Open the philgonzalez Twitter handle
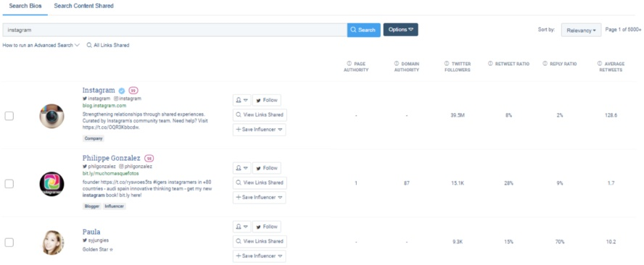The height and width of the screenshot is (265, 644). click(x=99, y=167)
